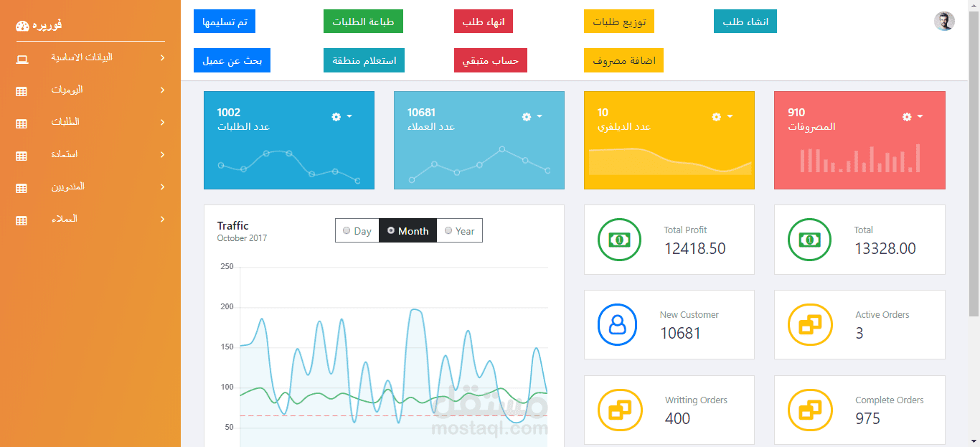Viewport: 980px width, 447px height.
Task: Click the dashboard logo icon beside فوريره
Action: tap(22, 26)
